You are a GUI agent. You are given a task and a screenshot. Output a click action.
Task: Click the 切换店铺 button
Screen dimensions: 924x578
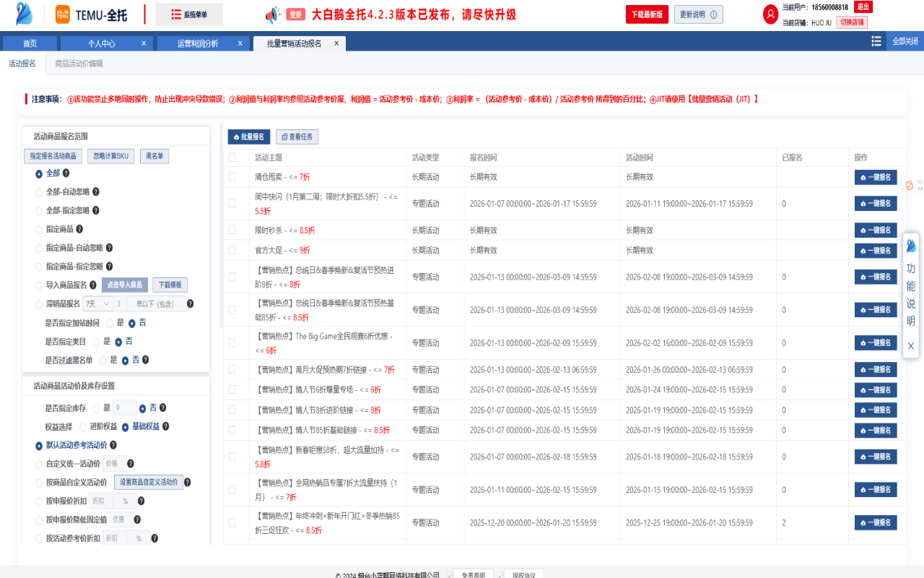point(852,22)
